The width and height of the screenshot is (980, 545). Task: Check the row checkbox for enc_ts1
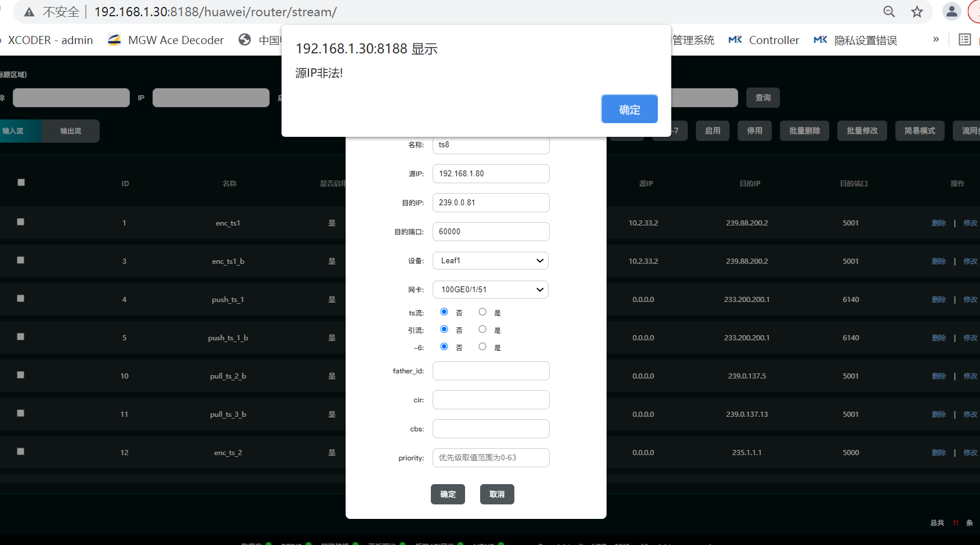21,222
